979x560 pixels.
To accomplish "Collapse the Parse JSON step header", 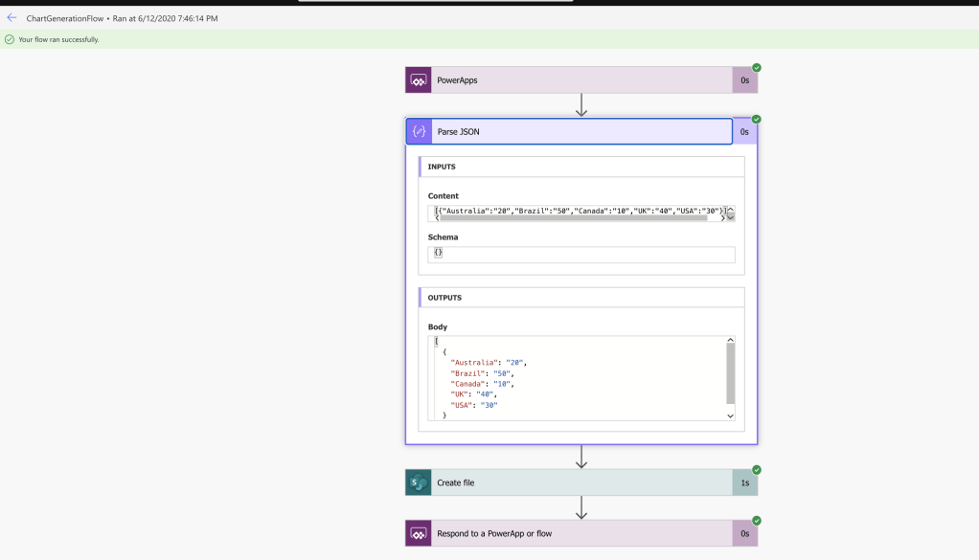I will coord(575,132).
